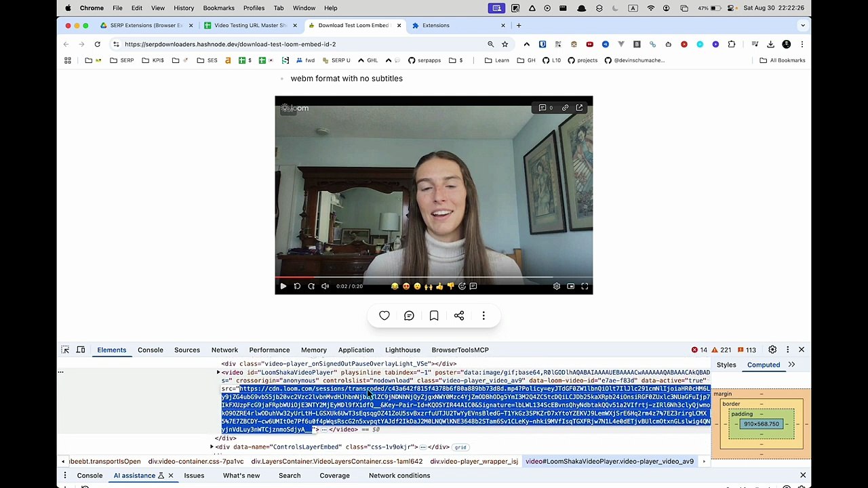Select div.video-container breadcrumb

click(196, 462)
